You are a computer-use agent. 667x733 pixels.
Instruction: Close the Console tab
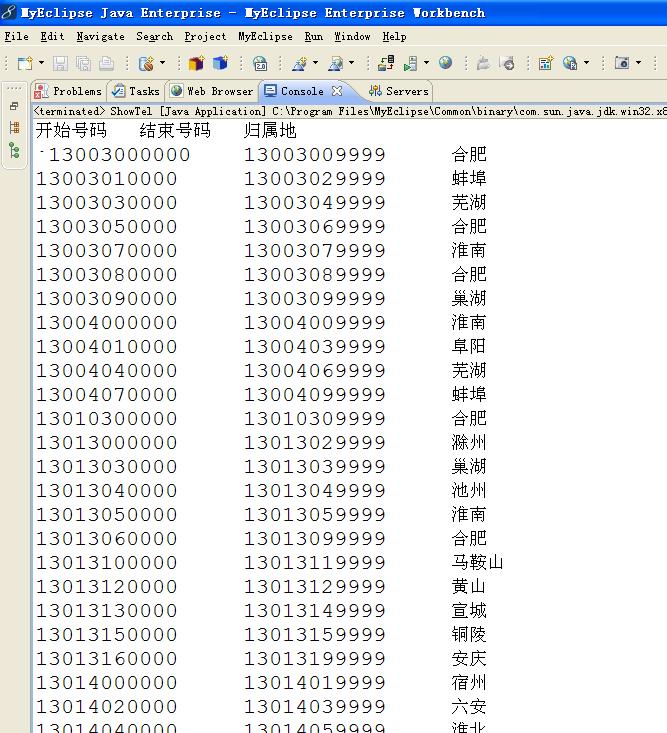[337, 91]
